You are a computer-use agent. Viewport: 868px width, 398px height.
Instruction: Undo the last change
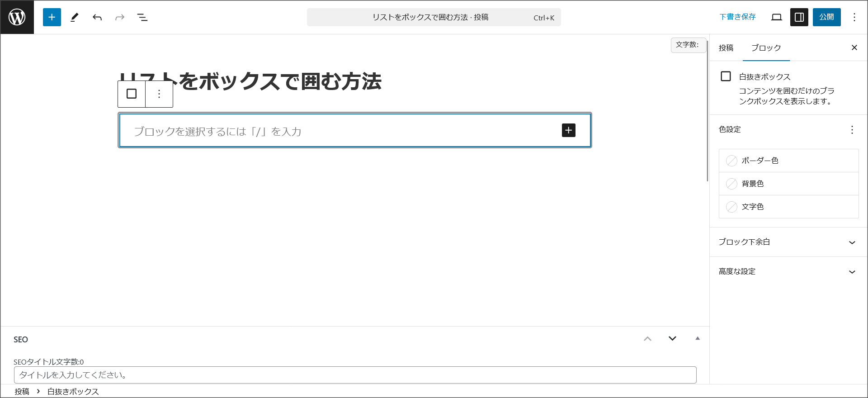(x=97, y=17)
